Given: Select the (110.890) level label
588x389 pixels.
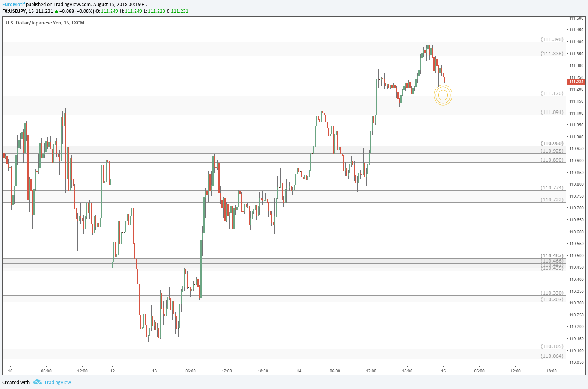Looking at the screenshot, I should pos(552,160).
